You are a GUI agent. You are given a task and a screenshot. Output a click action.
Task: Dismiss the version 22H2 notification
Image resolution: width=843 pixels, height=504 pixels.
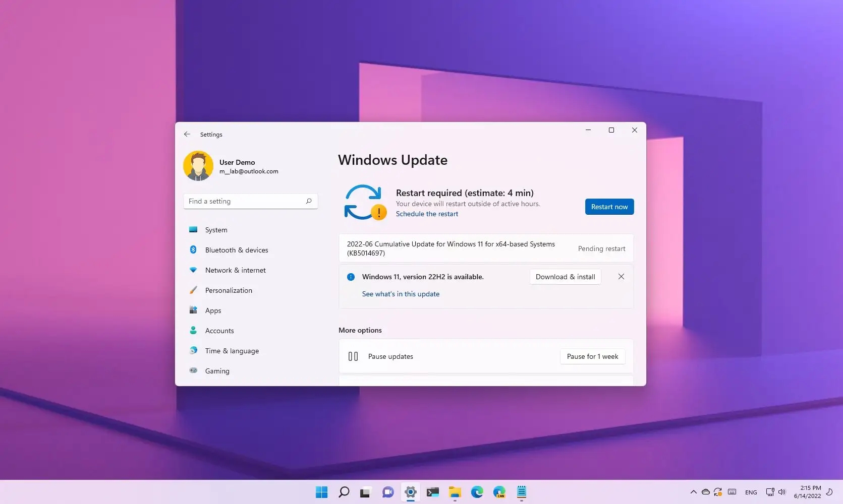click(621, 277)
